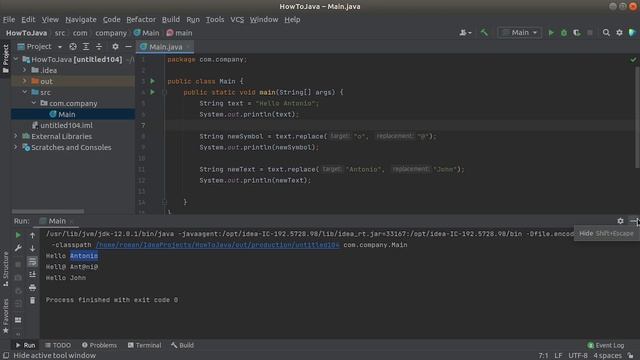Collapse the src folder
The width and height of the screenshot is (640, 360).
point(25,92)
